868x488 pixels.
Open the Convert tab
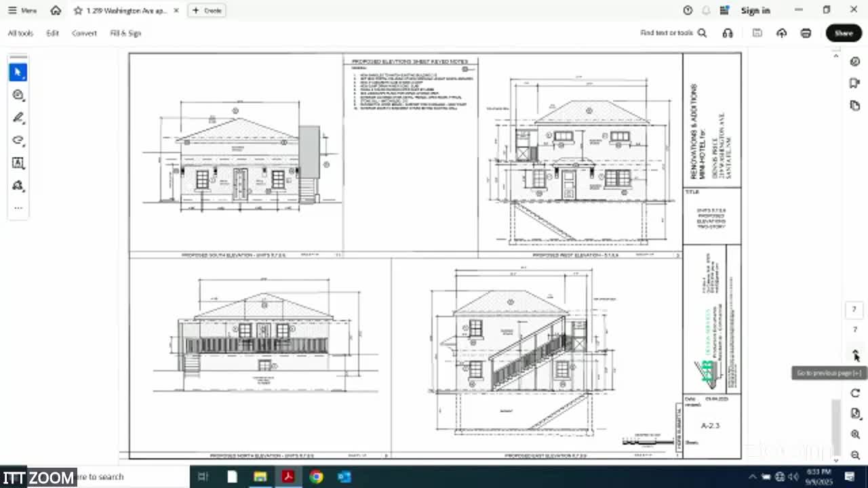click(84, 33)
